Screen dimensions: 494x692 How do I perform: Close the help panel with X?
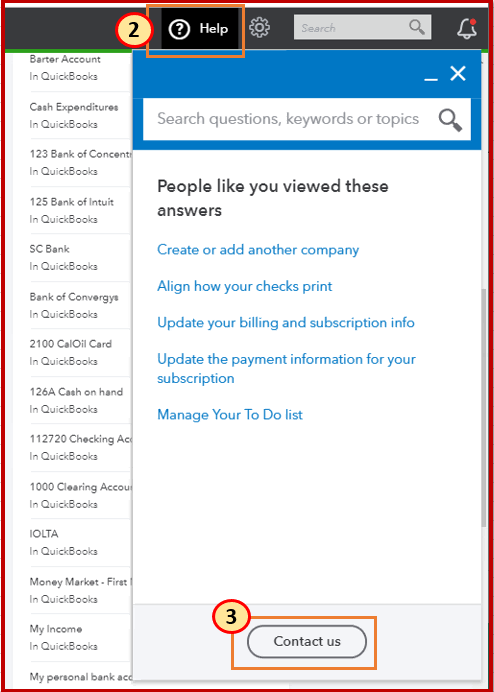tap(458, 74)
